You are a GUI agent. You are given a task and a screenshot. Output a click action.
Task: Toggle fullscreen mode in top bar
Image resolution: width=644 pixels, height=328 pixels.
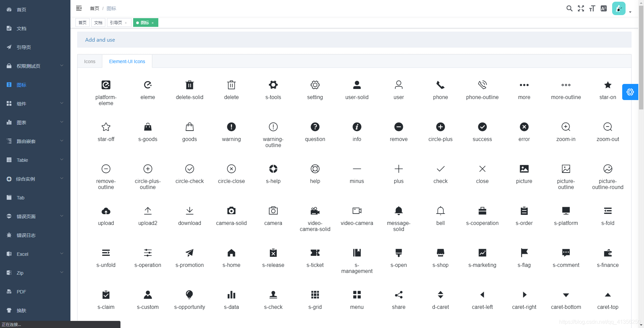[581, 8]
